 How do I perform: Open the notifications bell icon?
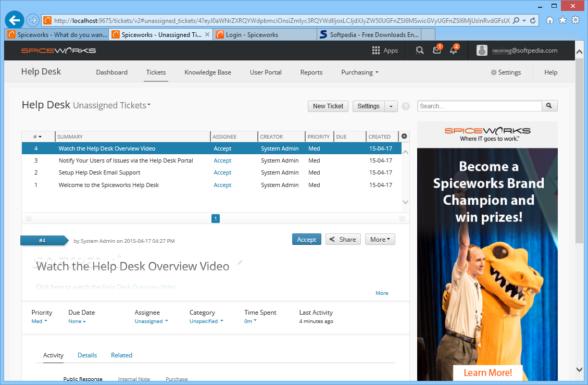[x=454, y=49]
